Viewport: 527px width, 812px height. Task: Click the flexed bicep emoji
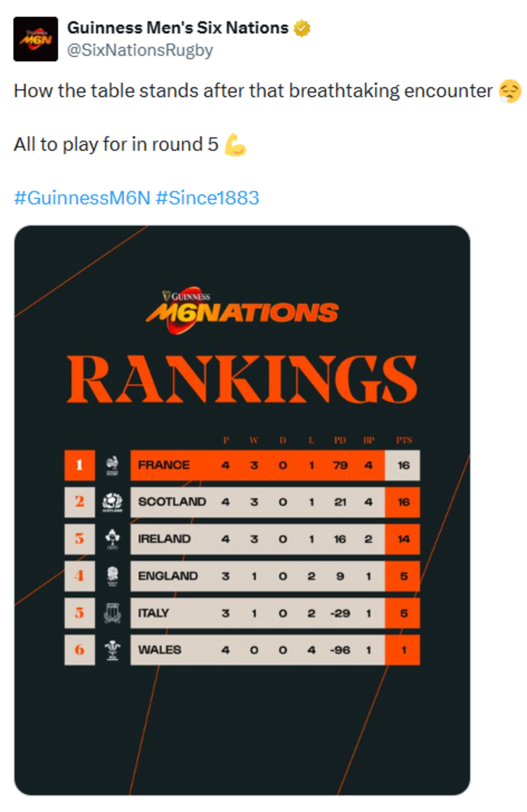pos(235,145)
